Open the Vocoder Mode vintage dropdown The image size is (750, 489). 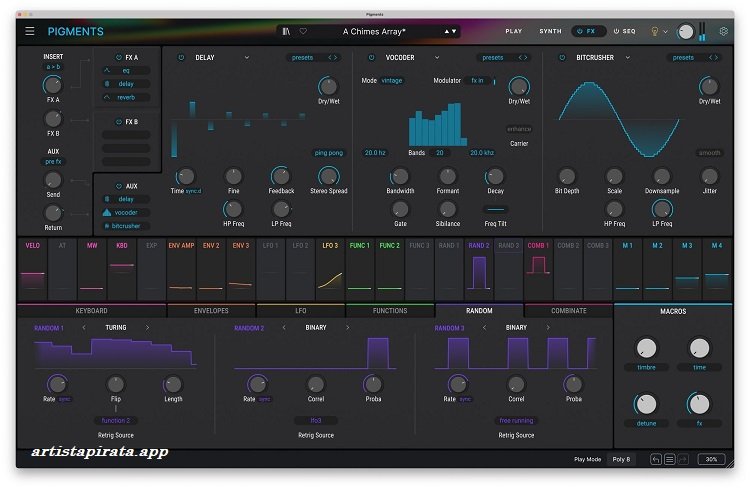point(392,81)
